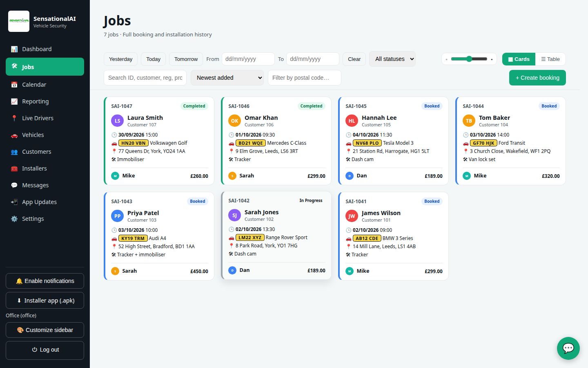Click the AB12 CDE registration plate
The width and height of the screenshot is (588, 368).
coord(367,238)
